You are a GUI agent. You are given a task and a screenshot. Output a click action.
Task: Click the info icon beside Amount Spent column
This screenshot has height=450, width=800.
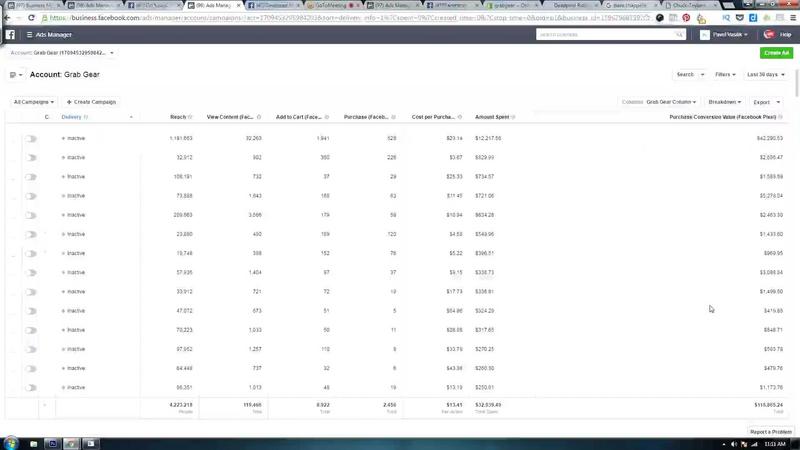coord(513,117)
